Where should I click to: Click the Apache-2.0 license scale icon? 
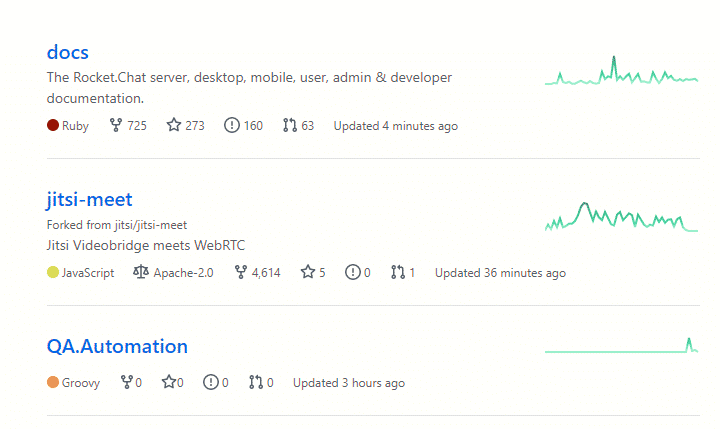[141, 272]
